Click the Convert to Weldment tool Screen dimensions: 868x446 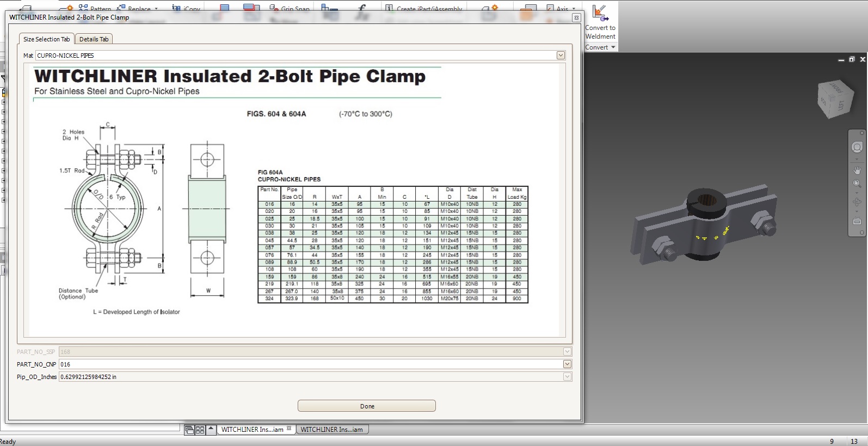(600, 22)
